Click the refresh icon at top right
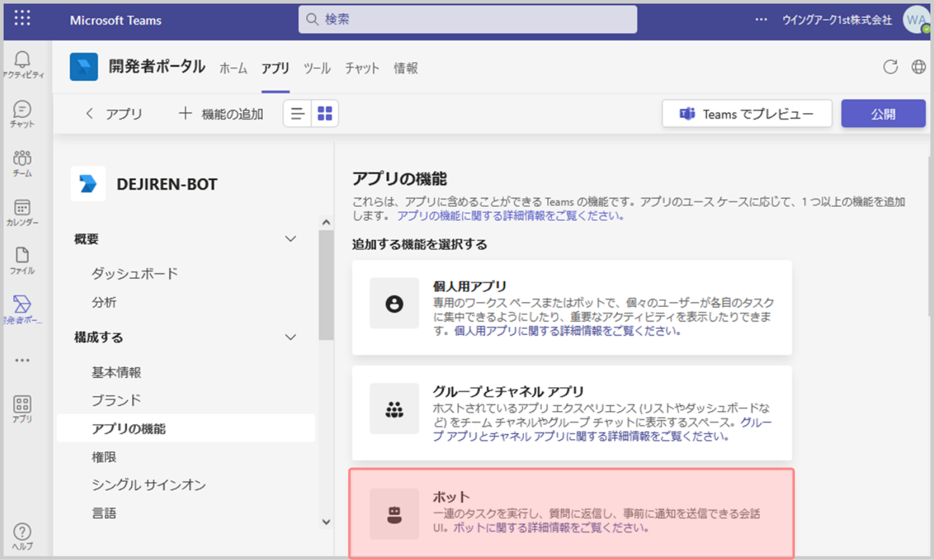 (890, 67)
